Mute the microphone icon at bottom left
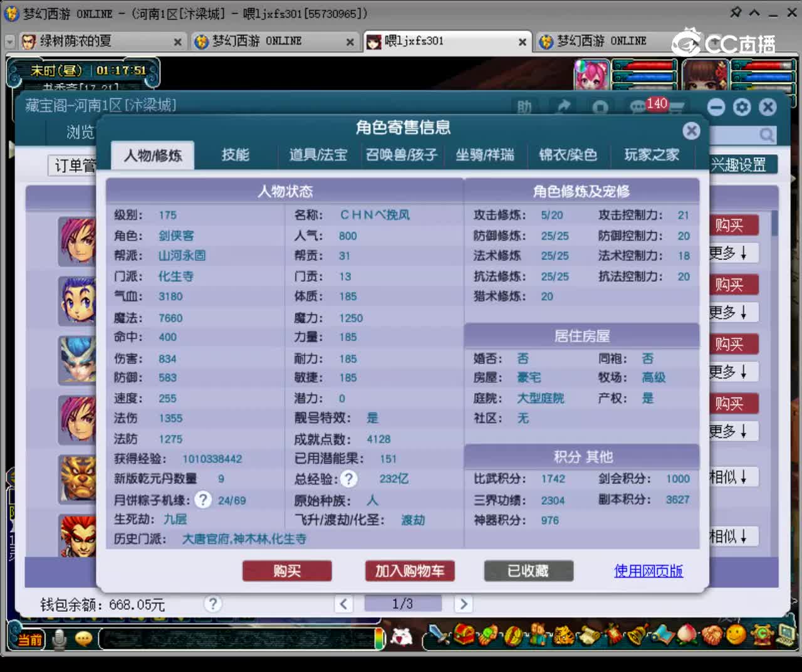The image size is (802, 672). [60, 639]
